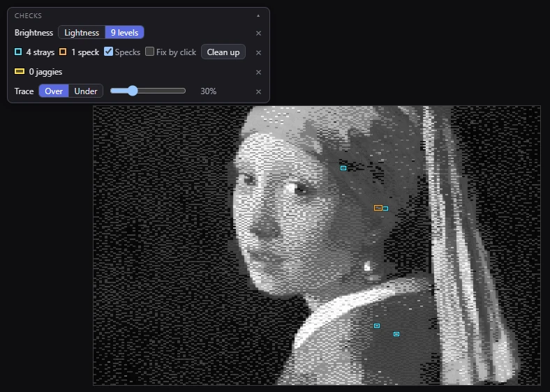Select the Over trace mode
This screenshot has height=392, width=550.
pyautogui.click(x=54, y=91)
